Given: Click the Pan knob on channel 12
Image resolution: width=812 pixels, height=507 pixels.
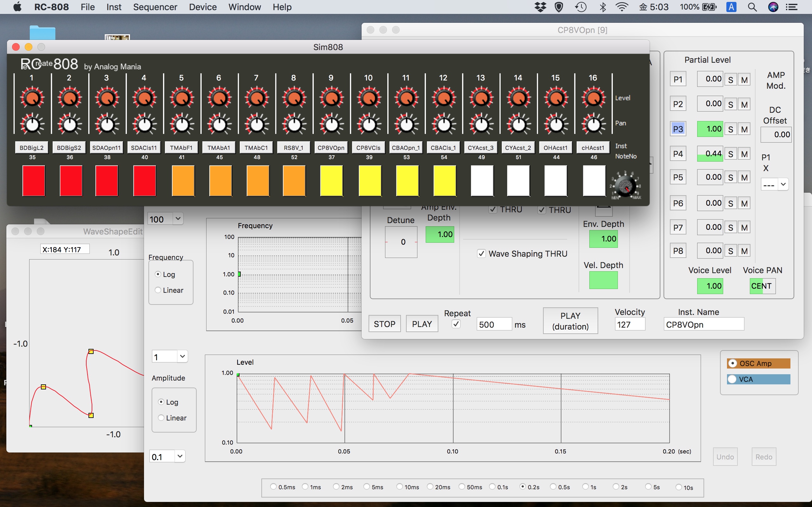Looking at the screenshot, I should click(x=443, y=125).
